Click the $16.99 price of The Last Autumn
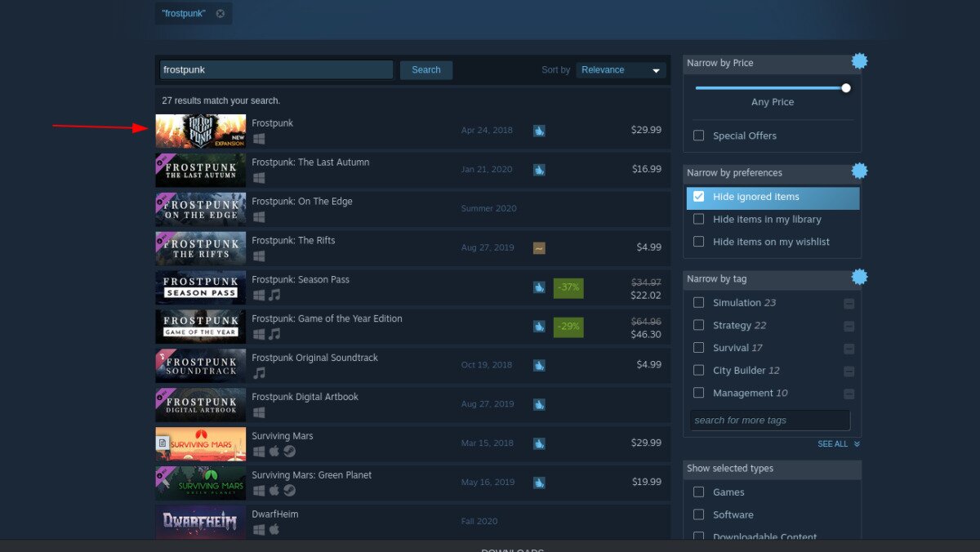980x552 pixels. pyautogui.click(x=647, y=169)
